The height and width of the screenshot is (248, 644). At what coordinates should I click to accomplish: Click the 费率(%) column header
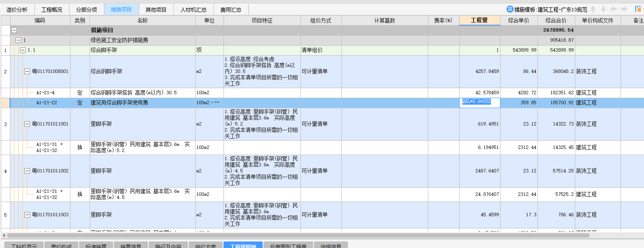[444, 21]
